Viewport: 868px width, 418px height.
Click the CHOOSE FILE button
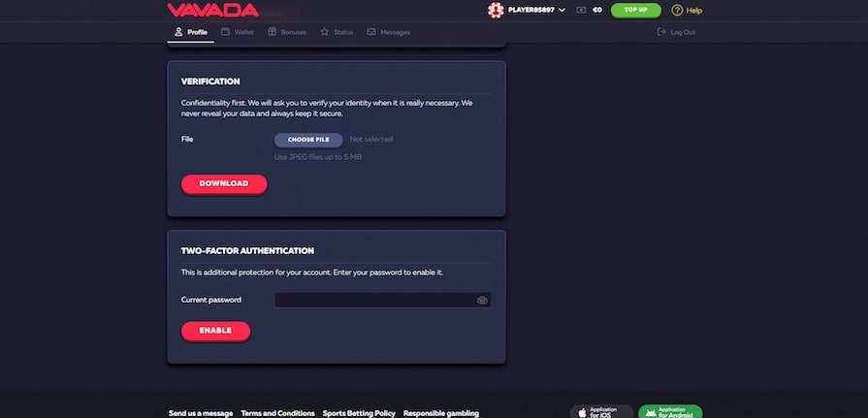(x=307, y=140)
